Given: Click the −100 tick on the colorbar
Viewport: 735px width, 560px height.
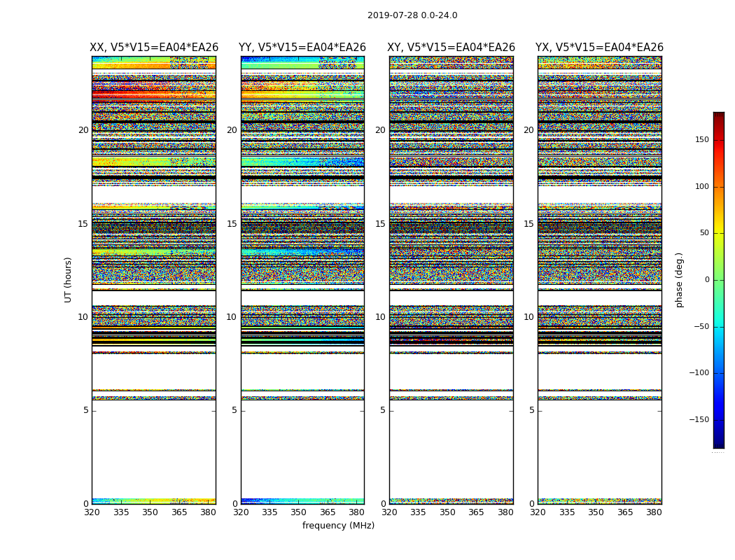Looking at the screenshot, I should (x=699, y=372).
